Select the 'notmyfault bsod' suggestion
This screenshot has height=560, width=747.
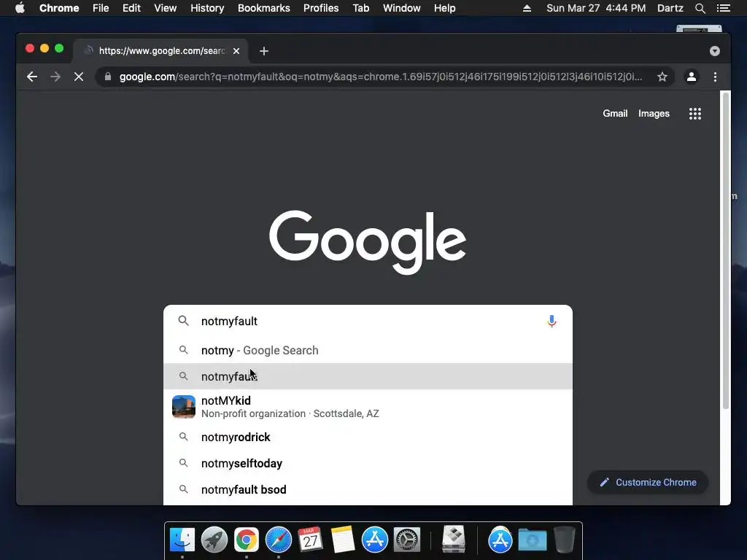(x=368, y=489)
